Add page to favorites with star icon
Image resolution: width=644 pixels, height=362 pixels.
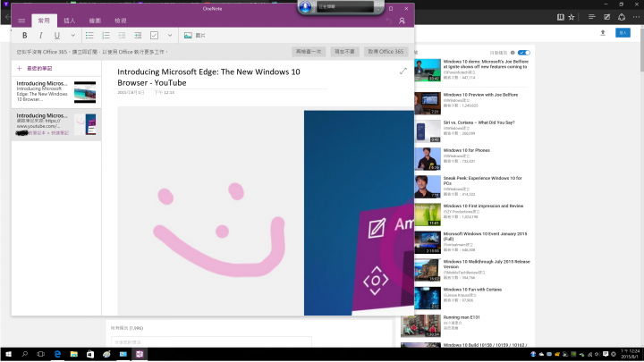(x=572, y=17)
